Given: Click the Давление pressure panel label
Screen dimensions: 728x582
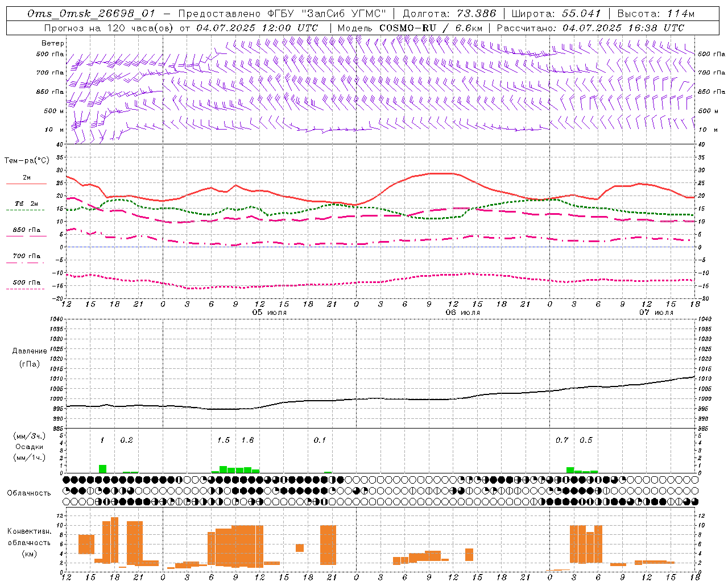Looking at the screenshot, I should [30, 351].
